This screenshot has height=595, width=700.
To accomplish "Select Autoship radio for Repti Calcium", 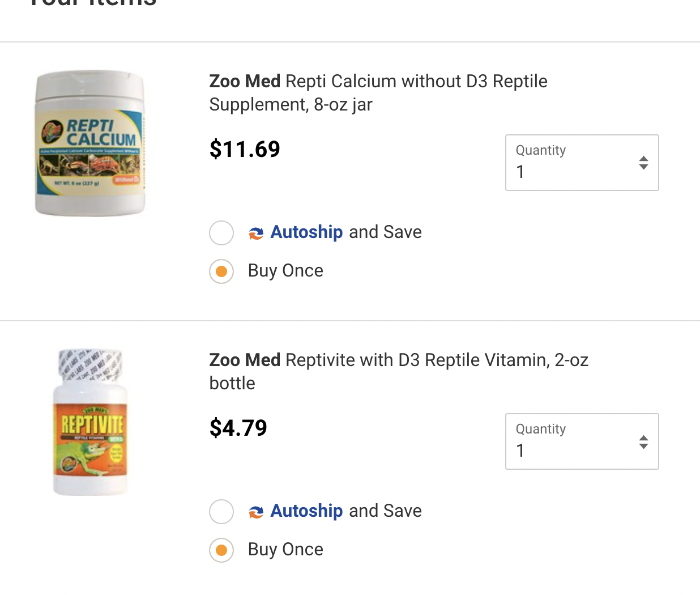I will click(x=221, y=233).
